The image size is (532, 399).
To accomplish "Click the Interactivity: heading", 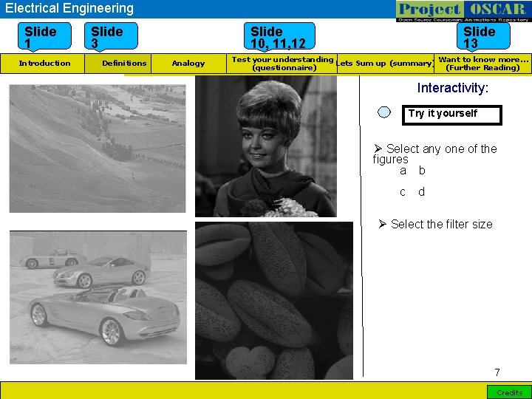I will click(453, 88).
